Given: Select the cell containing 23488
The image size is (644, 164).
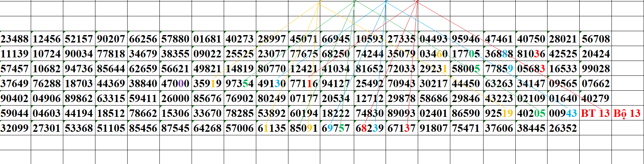Looking at the screenshot, I should tap(15, 39).
